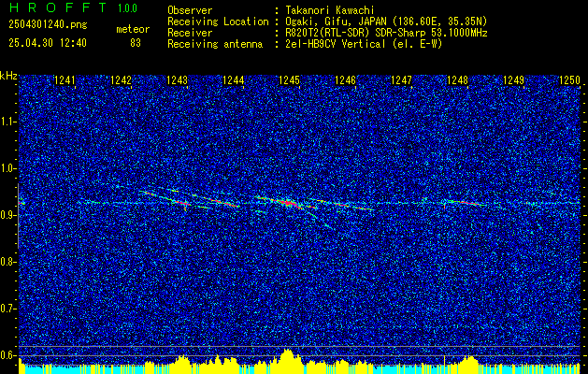Click the 1.1 kHz frequency label

7,122
